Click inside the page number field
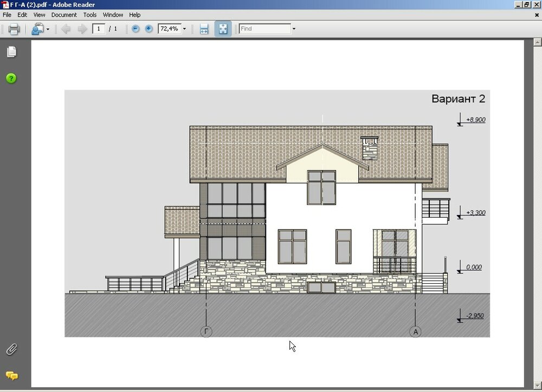 99,29
